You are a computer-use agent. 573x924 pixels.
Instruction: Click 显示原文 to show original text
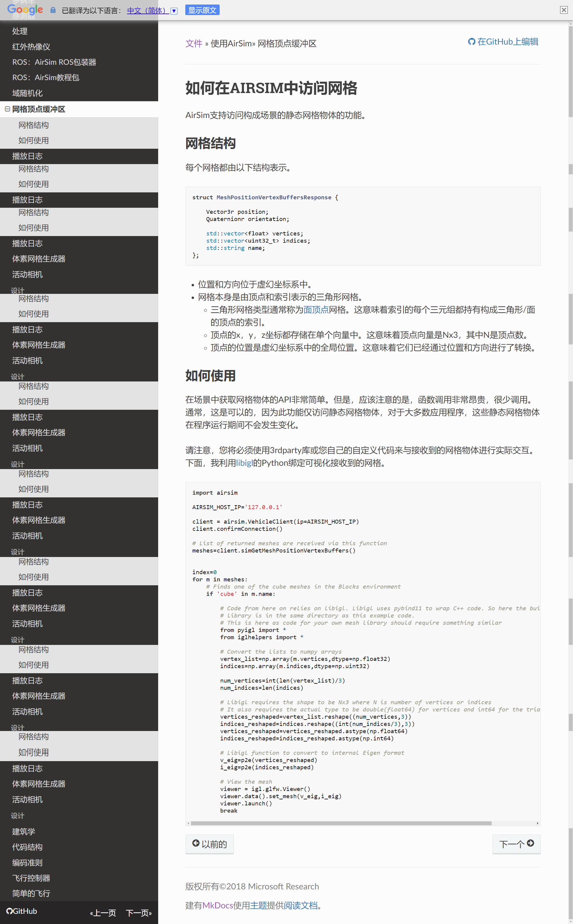pyautogui.click(x=202, y=10)
